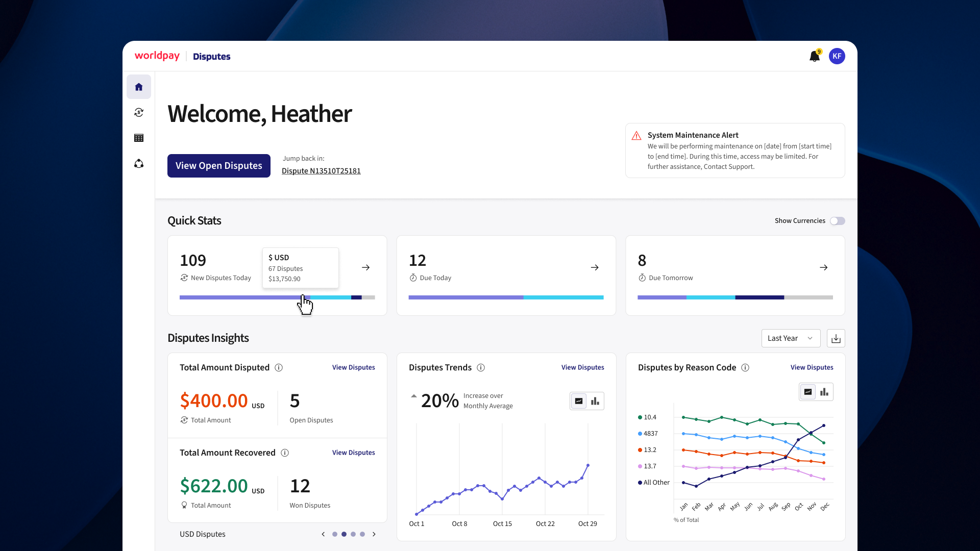The height and width of the screenshot is (551, 980).
Task: Click dark navy segment of Due Tomorrow bar
Action: pos(759,297)
